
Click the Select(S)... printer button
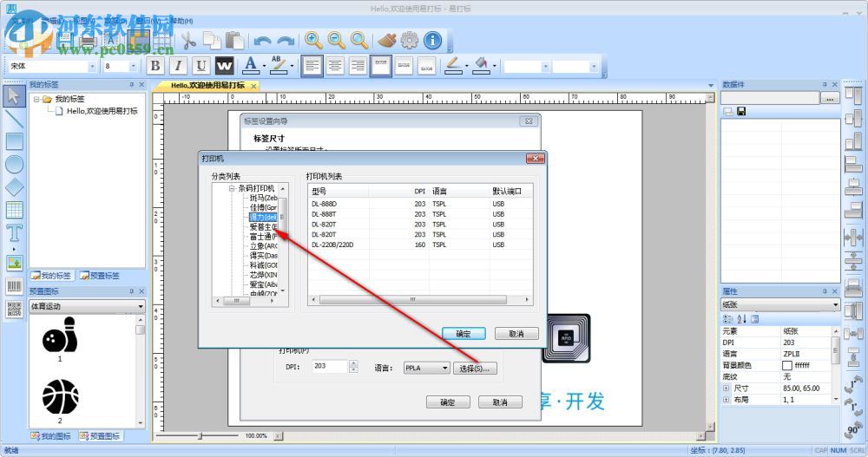point(475,369)
